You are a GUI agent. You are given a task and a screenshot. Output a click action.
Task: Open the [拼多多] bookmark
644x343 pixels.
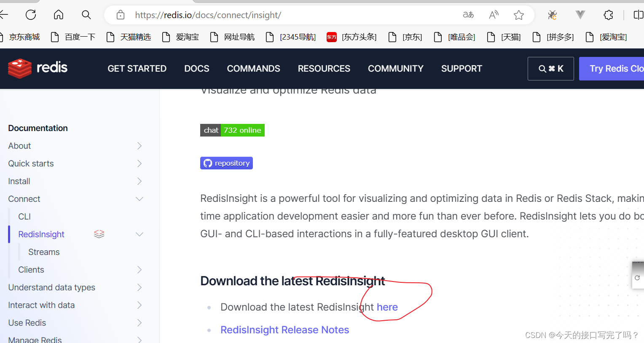553,37
